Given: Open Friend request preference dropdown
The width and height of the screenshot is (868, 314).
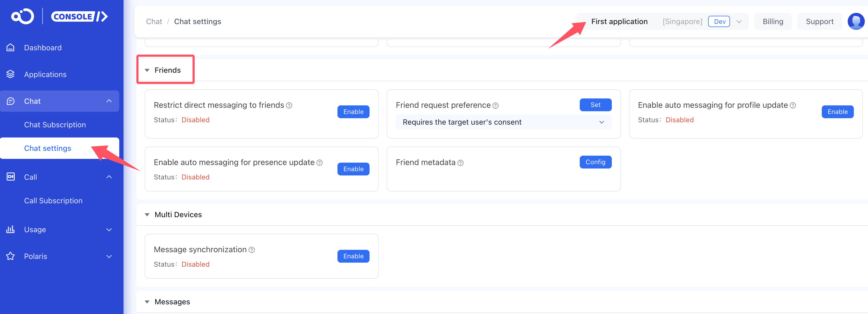Looking at the screenshot, I should click(503, 122).
